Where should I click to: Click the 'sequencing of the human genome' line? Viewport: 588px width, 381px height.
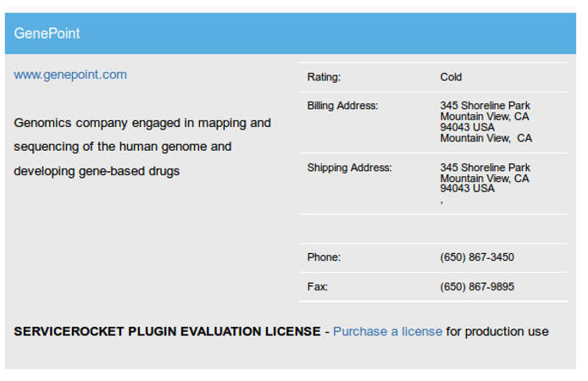pyautogui.click(x=122, y=146)
